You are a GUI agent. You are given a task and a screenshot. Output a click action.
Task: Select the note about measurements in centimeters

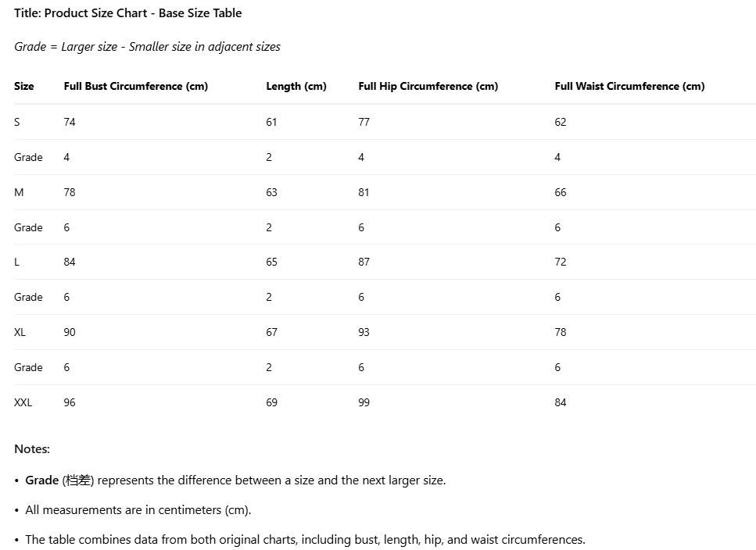[x=138, y=510]
